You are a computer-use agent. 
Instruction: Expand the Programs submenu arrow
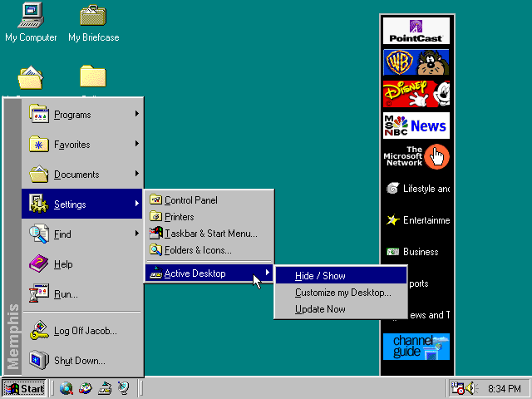pyautogui.click(x=136, y=114)
